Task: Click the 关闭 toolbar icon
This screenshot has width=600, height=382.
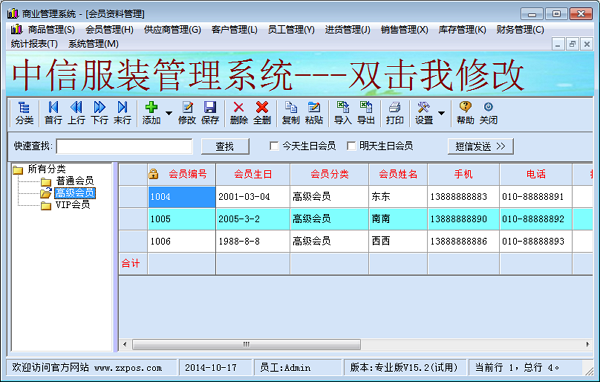Action: [489, 113]
